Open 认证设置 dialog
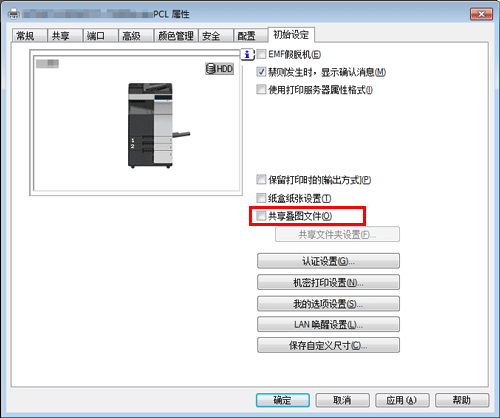Image resolution: width=500 pixels, height=418 pixels. 328,261
